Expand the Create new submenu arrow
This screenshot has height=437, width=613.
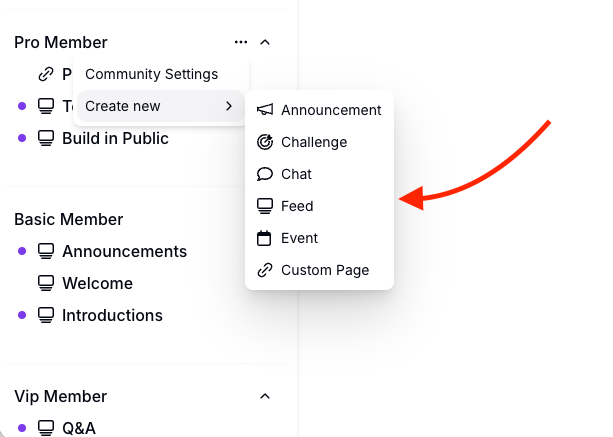pyautogui.click(x=229, y=106)
